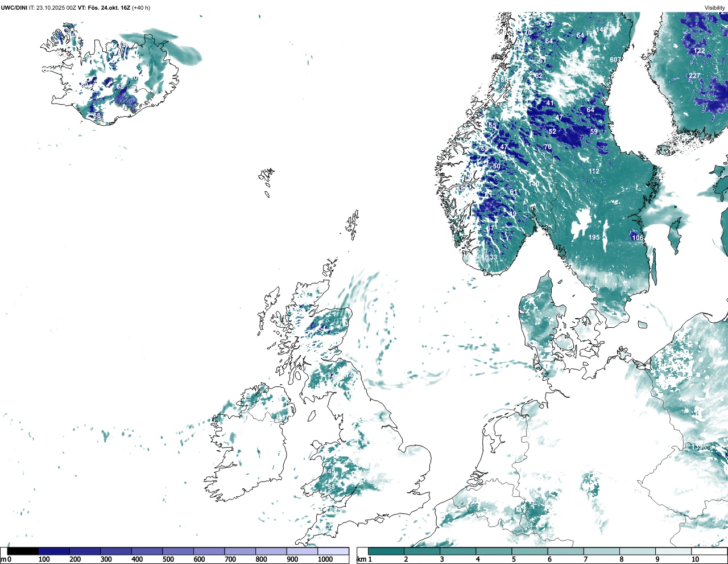Image resolution: width=728 pixels, height=564 pixels.
Task: Click the 4 tick label on kilometre legend
Action: 478,559
